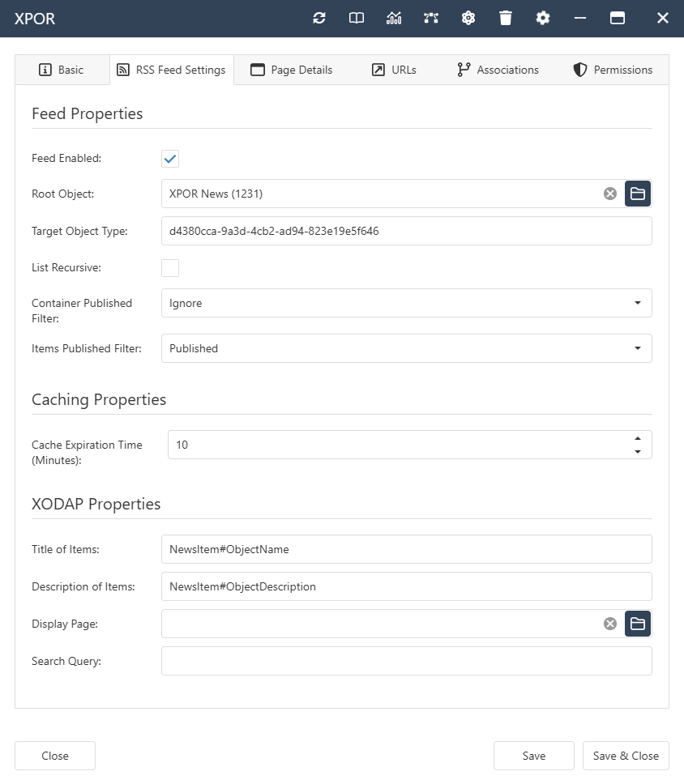Open the settings gear icon

tap(542, 18)
